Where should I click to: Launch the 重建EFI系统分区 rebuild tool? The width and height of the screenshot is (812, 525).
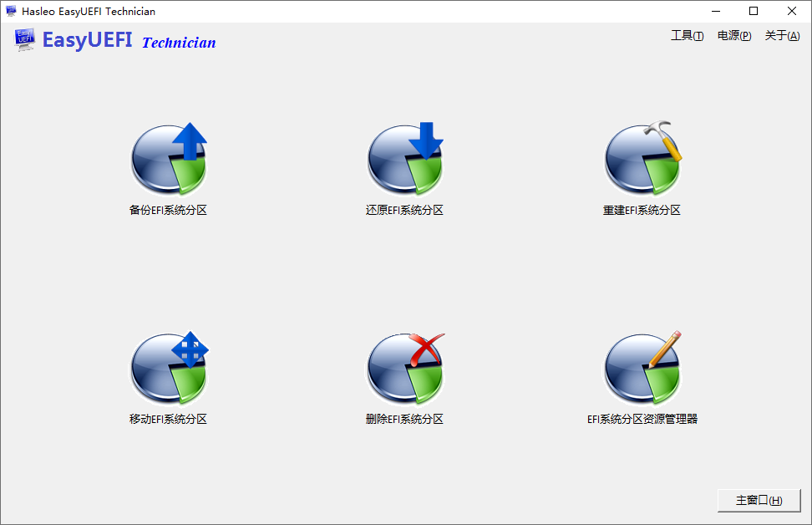643,159
